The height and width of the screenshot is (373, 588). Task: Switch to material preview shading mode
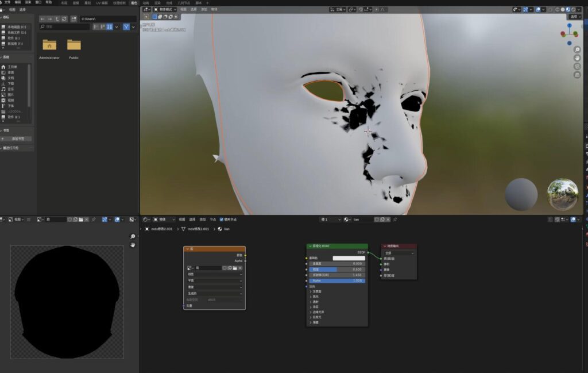(x=568, y=10)
